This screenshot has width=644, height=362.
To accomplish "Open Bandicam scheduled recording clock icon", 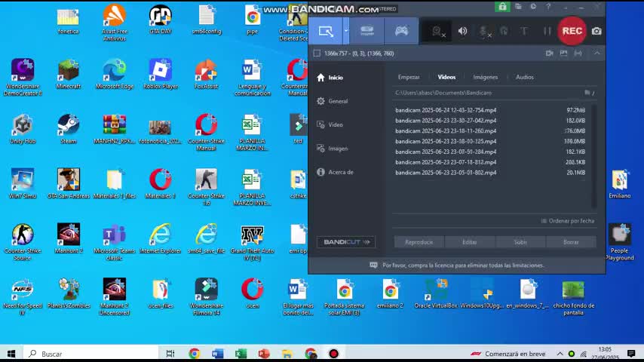I will tap(533, 7).
